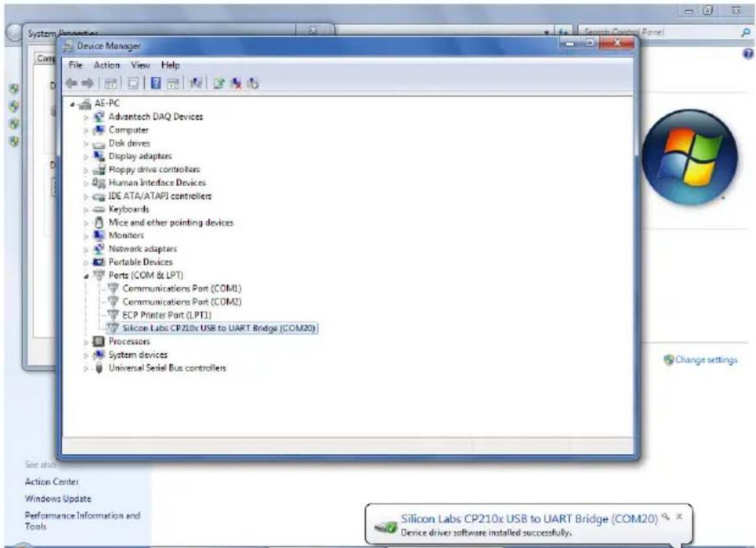The image size is (756, 548).
Task: Click the Back arrow in Device Manager toolbar
Action: click(x=72, y=84)
